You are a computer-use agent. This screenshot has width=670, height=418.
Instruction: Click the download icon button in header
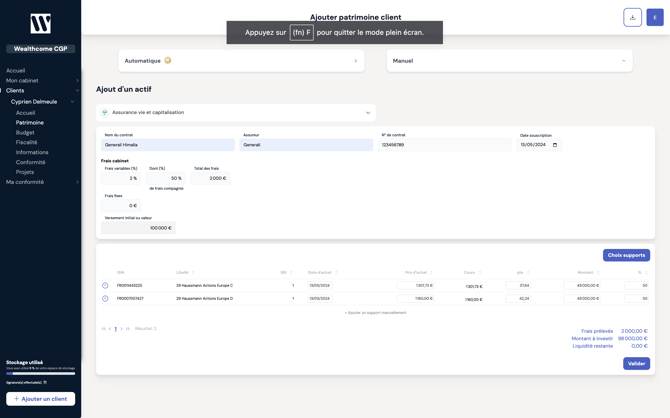point(632,17)
